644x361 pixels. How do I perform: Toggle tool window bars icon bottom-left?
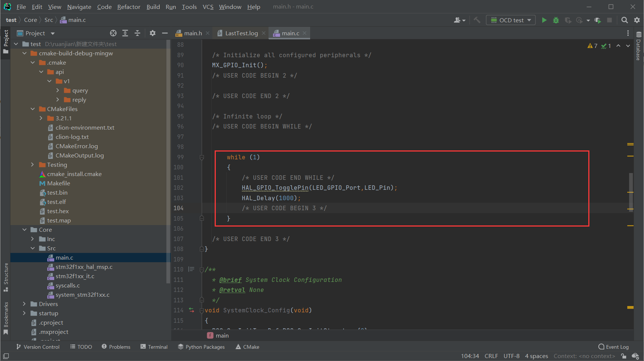click(6, 356)
